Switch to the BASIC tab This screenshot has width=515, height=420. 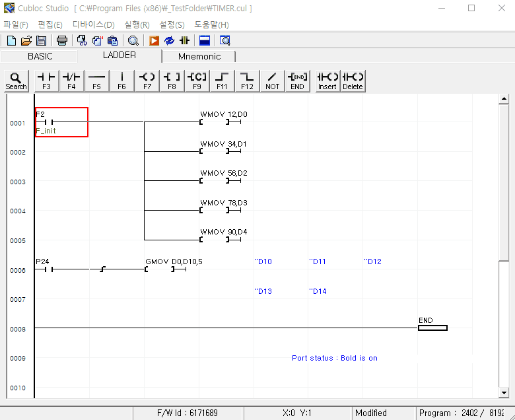pos(40,56)
